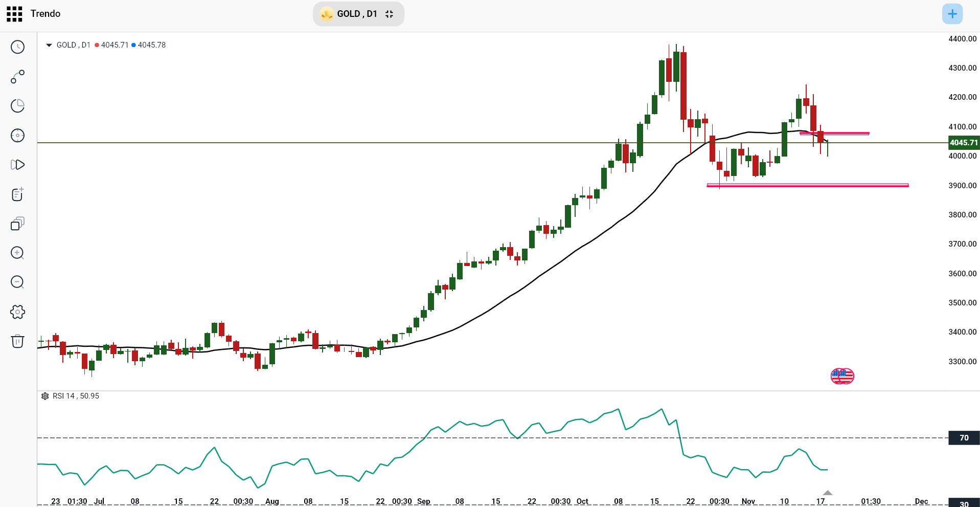980x507 pixels.
Task: Click the scroll-to-latest triangle above date axis
Action: pyautogui.click(x=827, y=493)
